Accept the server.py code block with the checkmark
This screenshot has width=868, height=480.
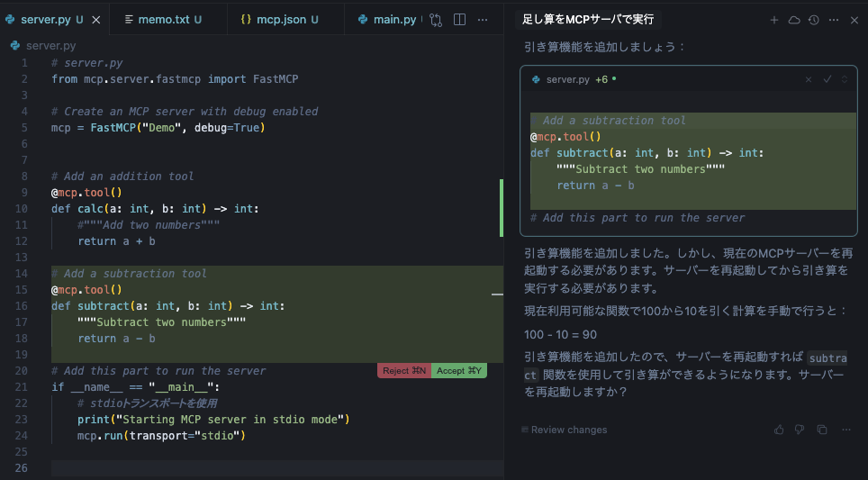tap(827, 79)
